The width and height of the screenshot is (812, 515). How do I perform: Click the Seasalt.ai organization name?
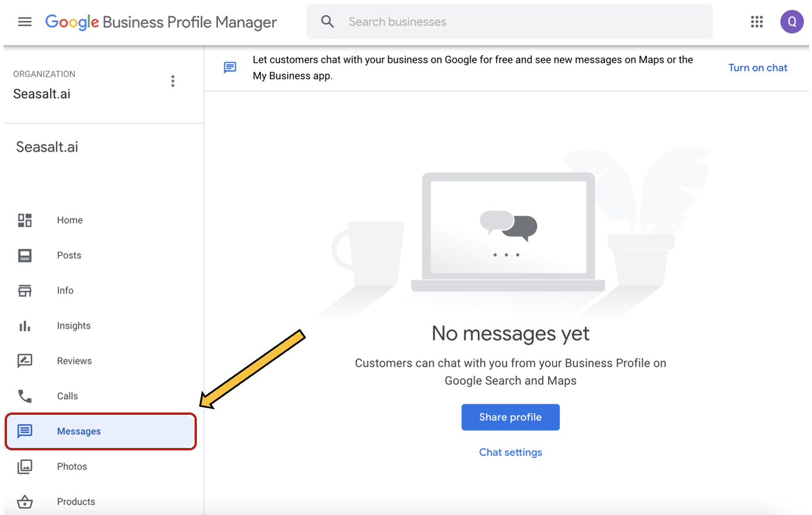coord(41,93)
